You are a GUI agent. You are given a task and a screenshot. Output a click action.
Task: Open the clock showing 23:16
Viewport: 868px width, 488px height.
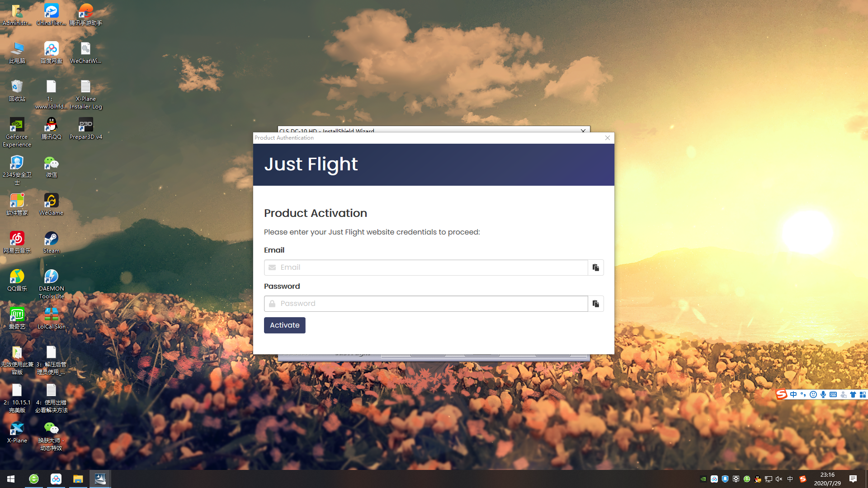pyautogui.click(x=827, y=479)
